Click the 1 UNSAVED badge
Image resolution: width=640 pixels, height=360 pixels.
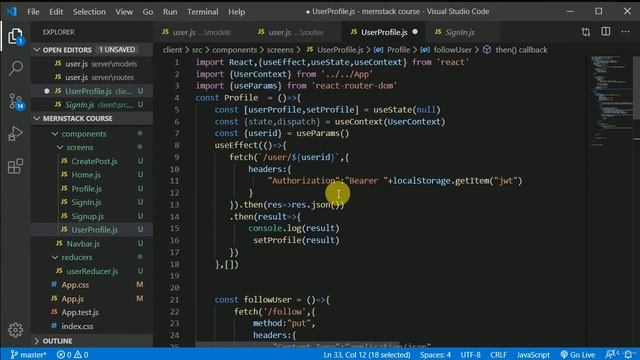pos(117,50)
